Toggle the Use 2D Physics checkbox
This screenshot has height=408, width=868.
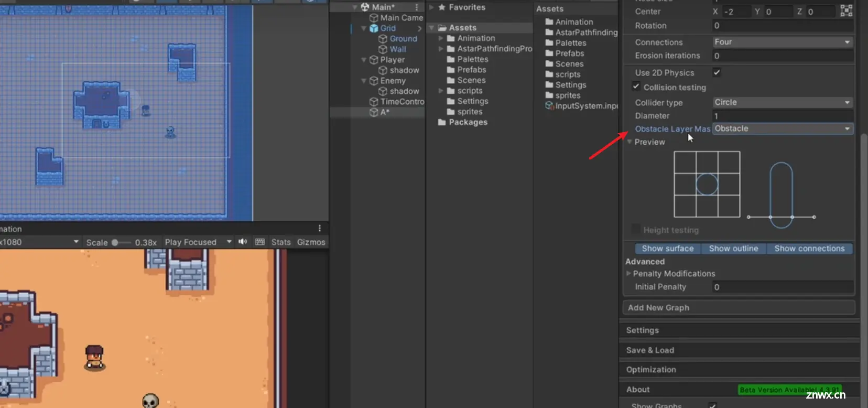click(717, 72)
